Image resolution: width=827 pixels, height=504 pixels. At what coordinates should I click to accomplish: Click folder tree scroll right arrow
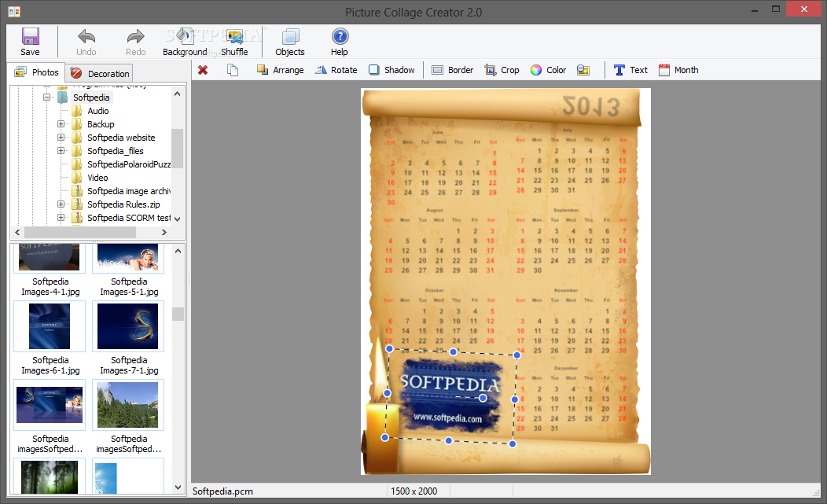click(164, 232)
